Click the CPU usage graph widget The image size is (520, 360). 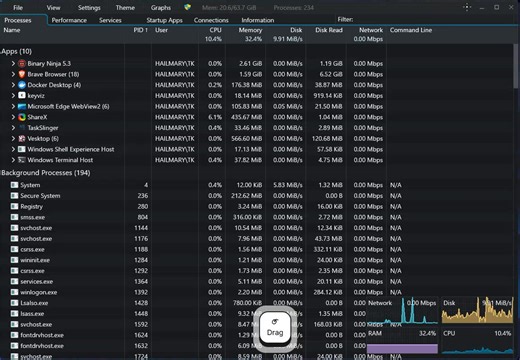(477, 342)
